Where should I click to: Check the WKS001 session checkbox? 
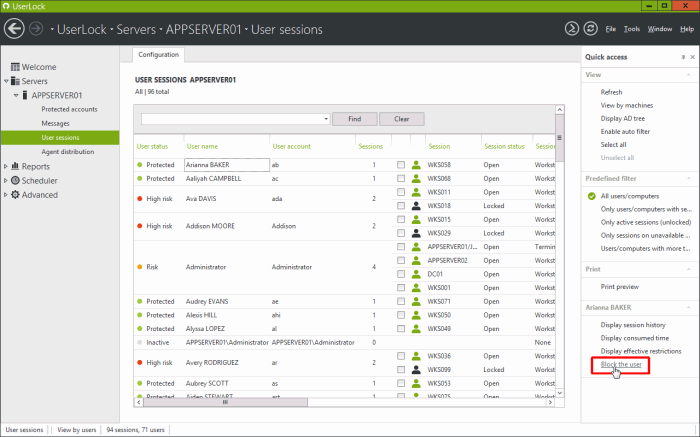tap(401, 288)
